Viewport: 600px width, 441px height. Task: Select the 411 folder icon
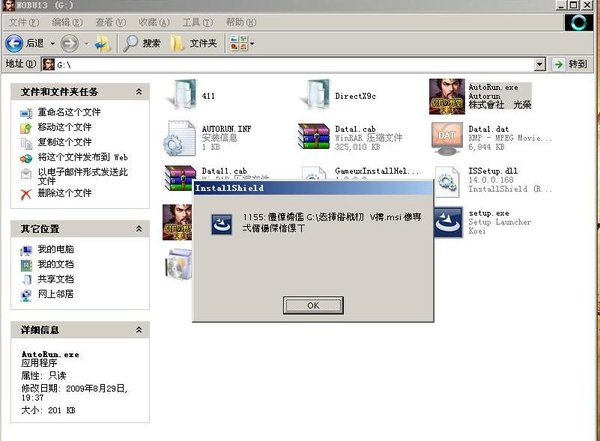(181, 95)
